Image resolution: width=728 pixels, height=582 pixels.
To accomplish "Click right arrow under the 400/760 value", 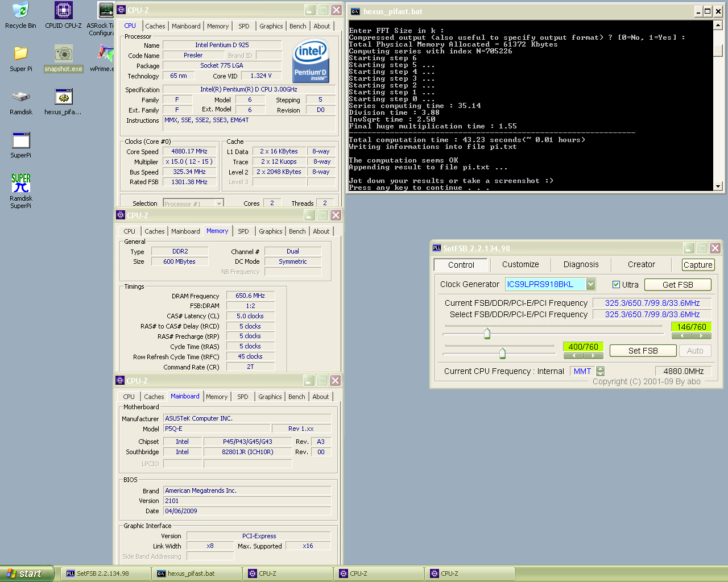I will point(593,356).
